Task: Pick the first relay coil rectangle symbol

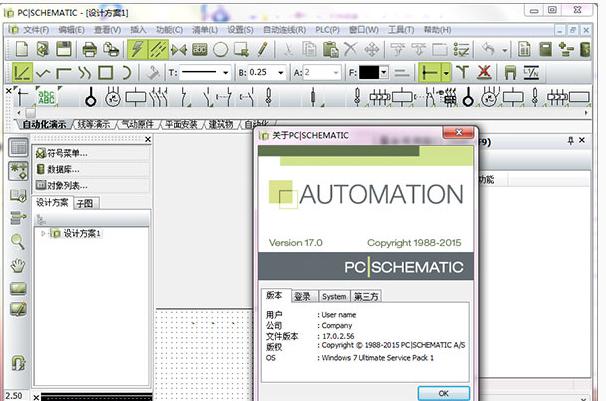Action: pos(136,97)
